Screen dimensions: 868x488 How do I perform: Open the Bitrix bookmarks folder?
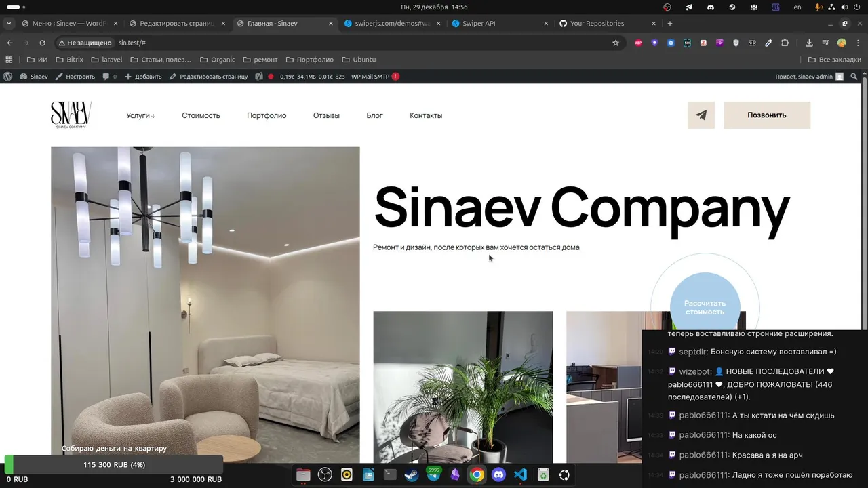coord(69,60)
